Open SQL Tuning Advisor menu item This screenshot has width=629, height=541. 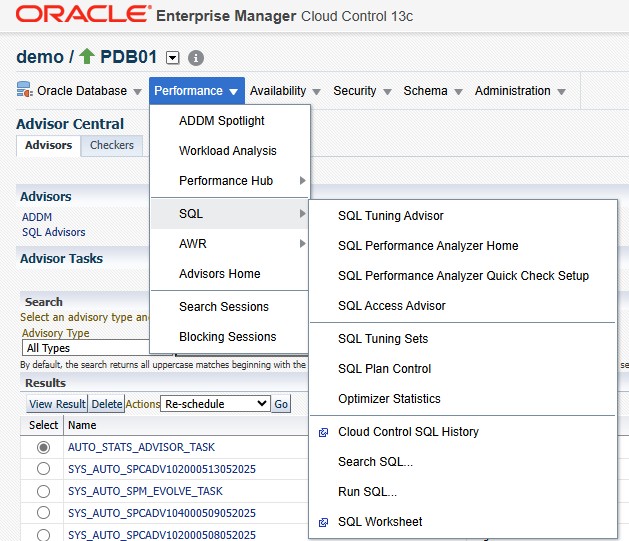[x=390, y=216]
